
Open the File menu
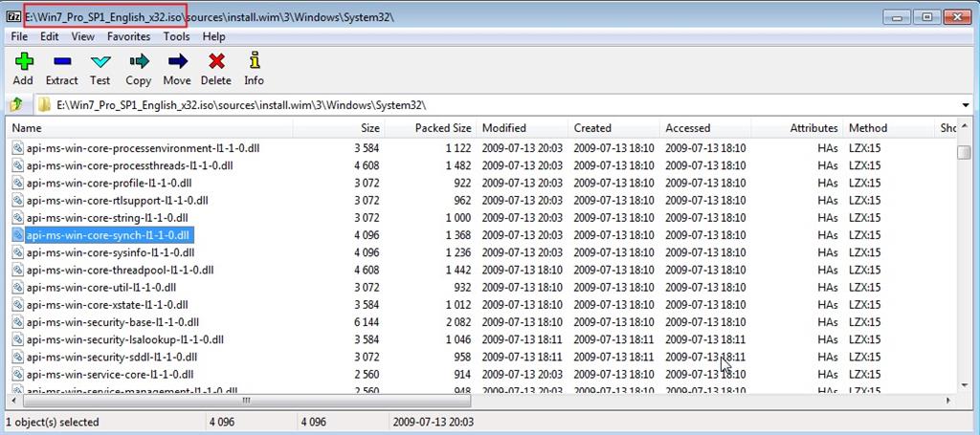19,37
